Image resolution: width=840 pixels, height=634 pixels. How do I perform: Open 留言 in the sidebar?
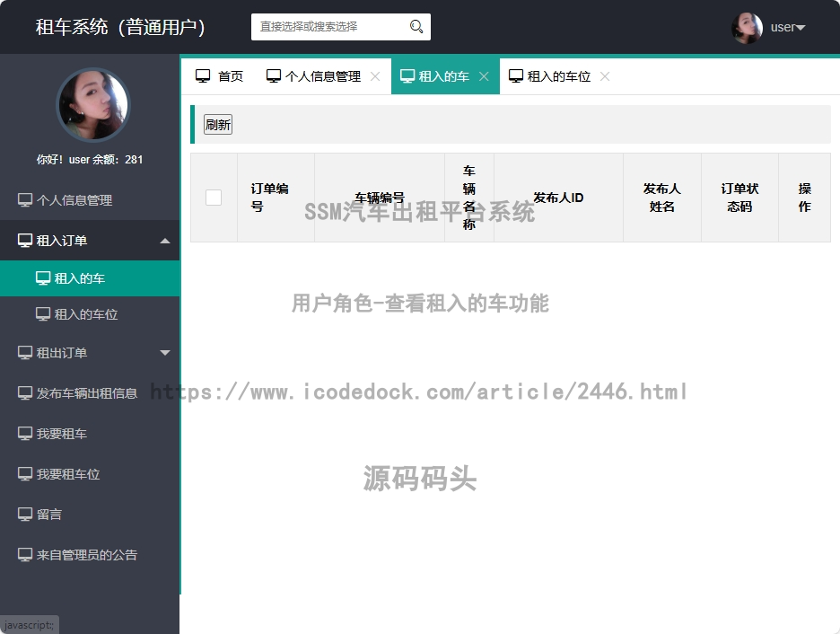click(90, 514)
